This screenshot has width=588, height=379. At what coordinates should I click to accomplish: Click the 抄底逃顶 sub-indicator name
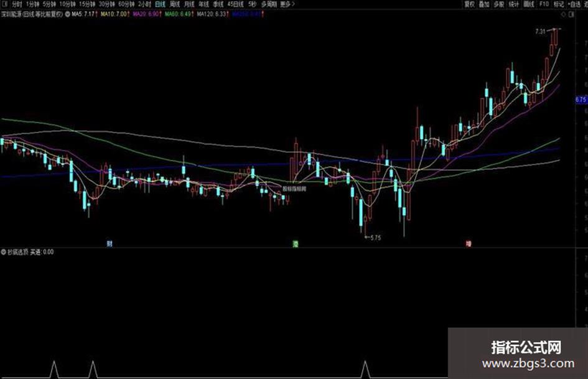click(18, 252)
